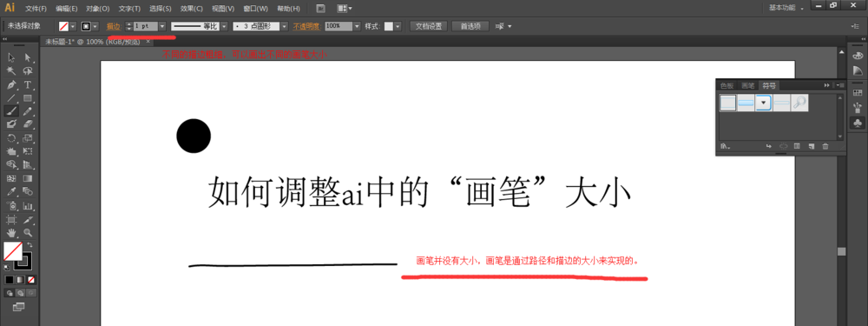Open stroke weight 1 pt dropdown
Screen dimensions: 868x326
(x=162, y=26)
